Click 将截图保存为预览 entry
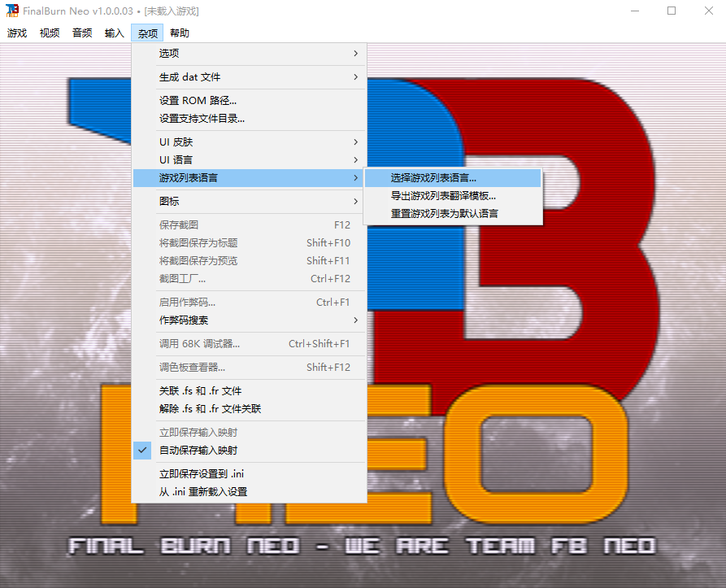This screenshot has height=588, width=726. coord(249,261)
